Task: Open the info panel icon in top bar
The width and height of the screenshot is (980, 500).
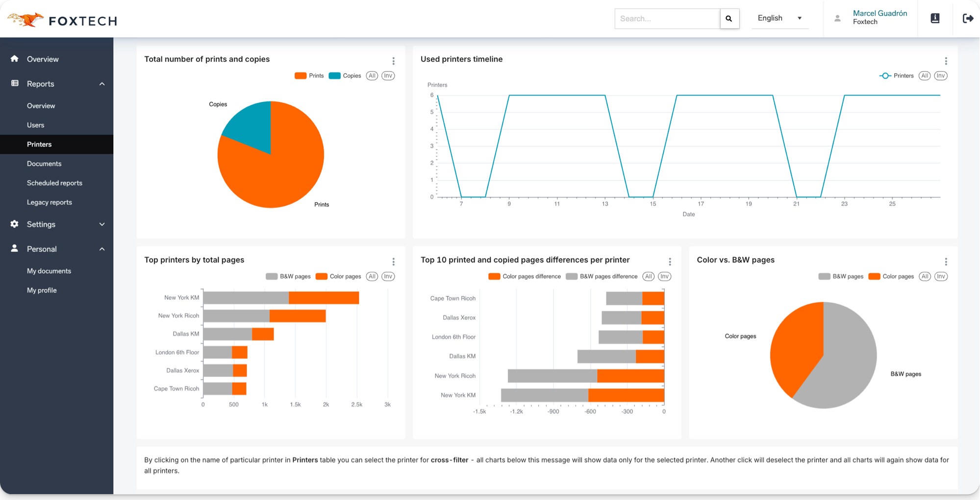Action: (x=935, y=18)
